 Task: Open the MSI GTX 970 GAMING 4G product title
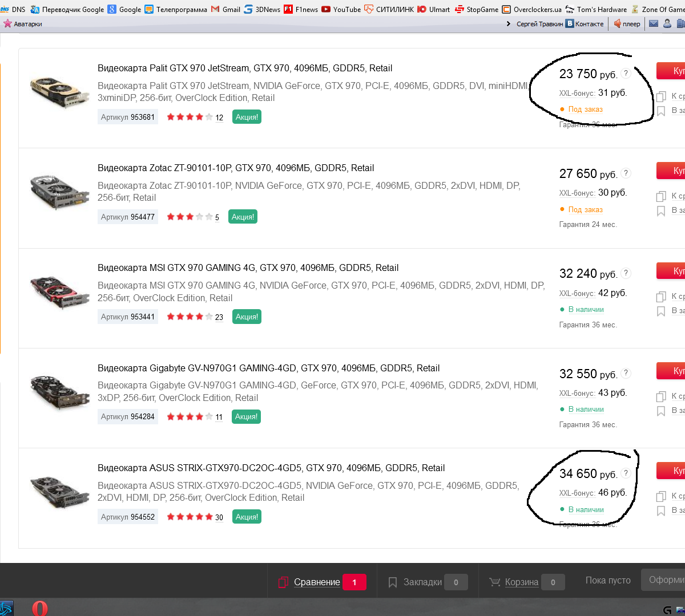(248, 268)
